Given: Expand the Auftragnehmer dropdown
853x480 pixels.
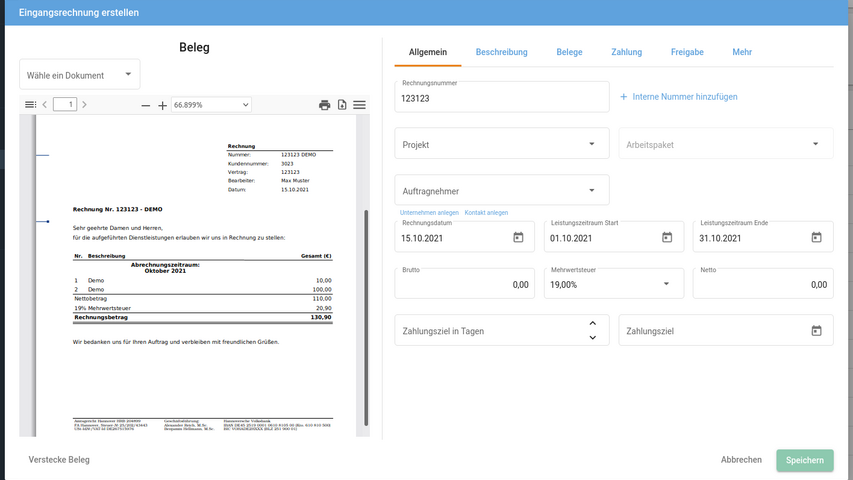Looking at the screenshot, I should [x=502, y=190].
